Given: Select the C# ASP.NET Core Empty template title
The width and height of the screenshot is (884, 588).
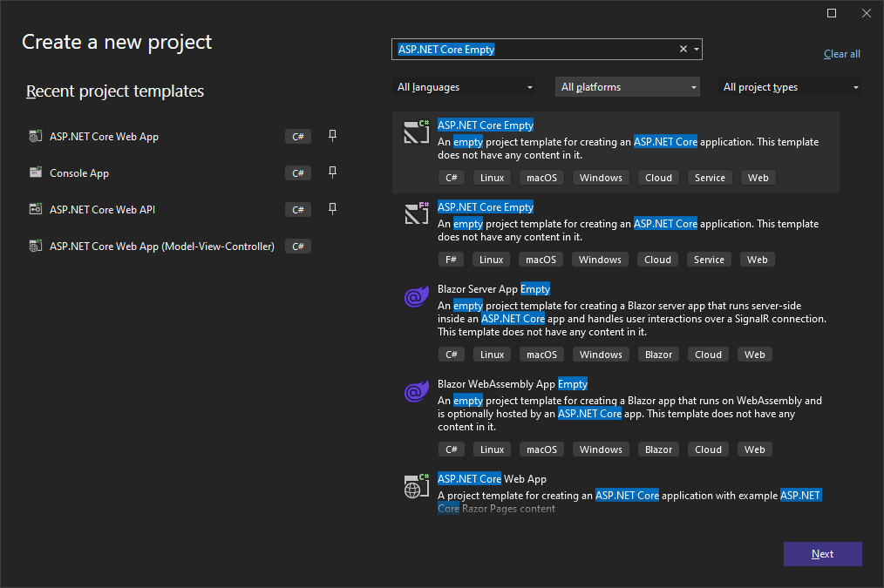Looking at the screenshot, I should tap(486, 125).
